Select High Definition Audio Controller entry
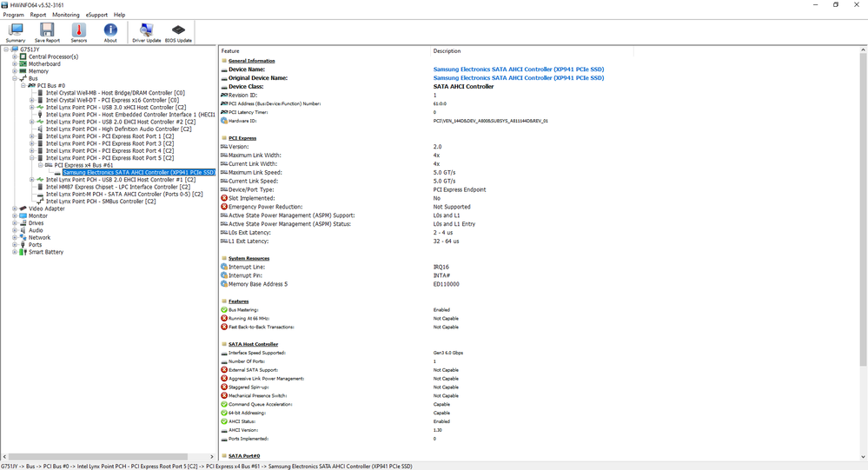The image size is (868, 470). coord(118,129)
